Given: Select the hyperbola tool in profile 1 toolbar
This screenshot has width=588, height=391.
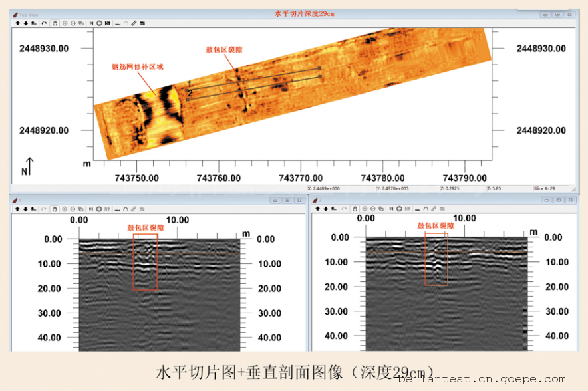Looking at the screenshot, I should pos(125,209).
